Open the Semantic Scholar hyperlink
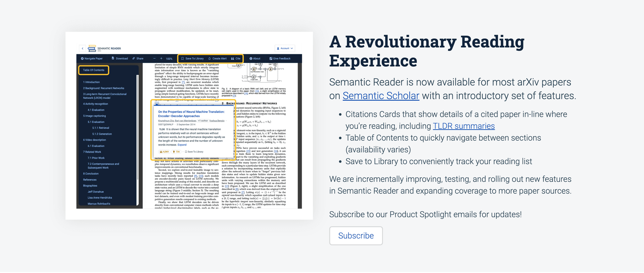Viewport: 644px width, 273px height. click(x=380, y=96)
